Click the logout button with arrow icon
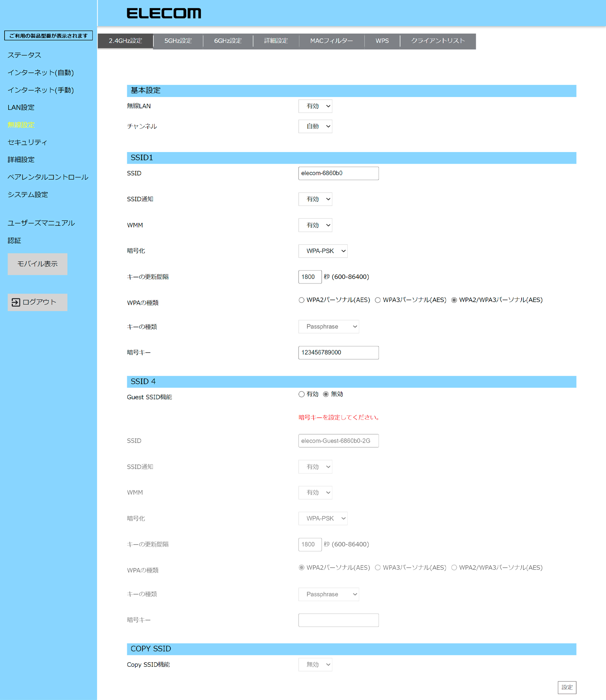The image size is (606, 700). [x=37, y=302]
